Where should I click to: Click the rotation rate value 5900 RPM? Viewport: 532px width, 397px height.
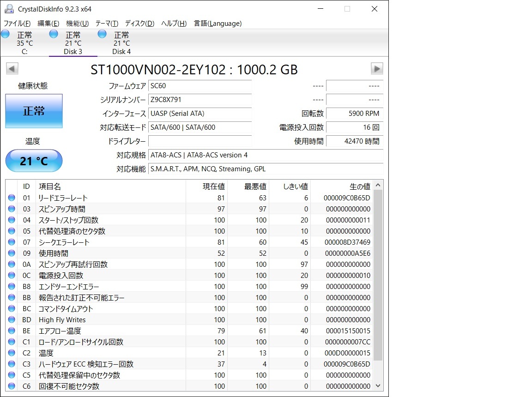click(355, 114)
